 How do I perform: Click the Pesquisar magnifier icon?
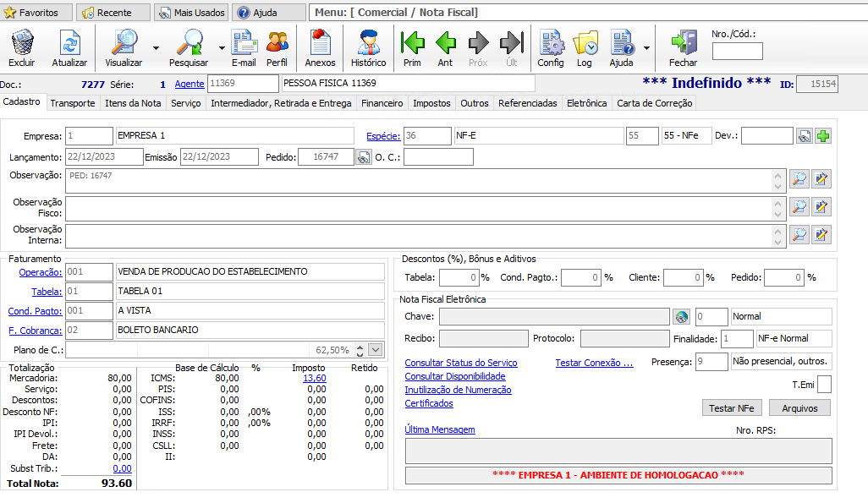190,42
